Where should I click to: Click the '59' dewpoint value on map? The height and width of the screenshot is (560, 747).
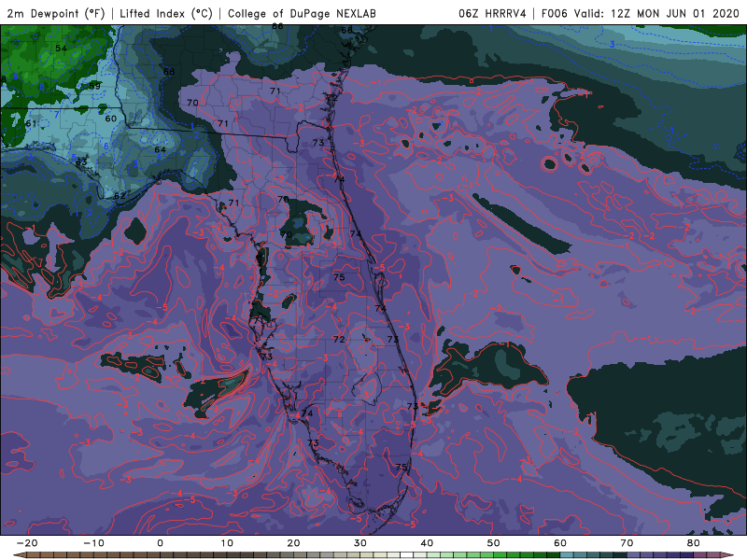pos(95,86)
